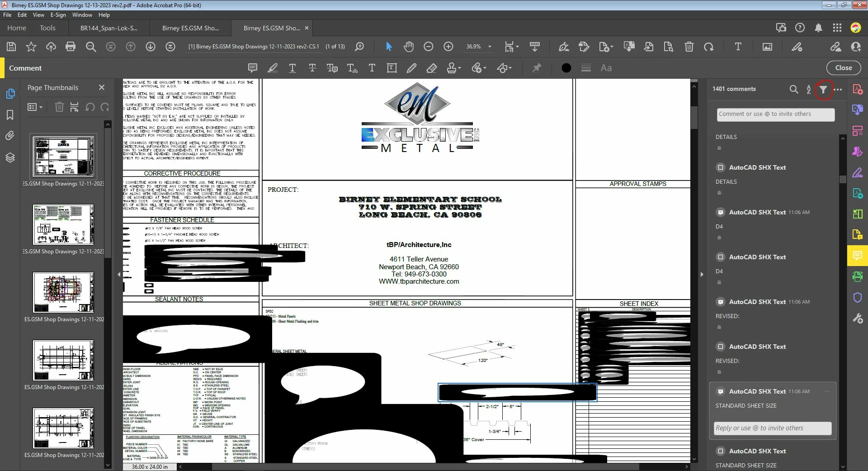Image resolution: width=868 pixels, height=471 pixels.
Task: Open the View menu
Action: point(38,15)
